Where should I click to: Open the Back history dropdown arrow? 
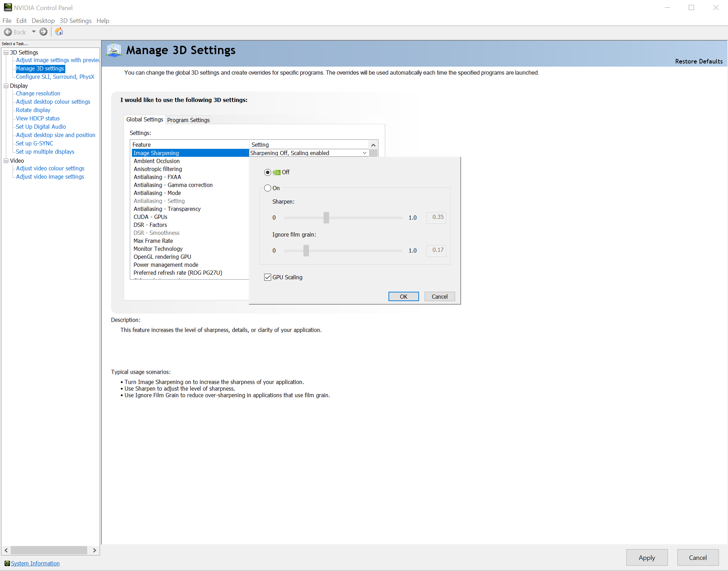(34, 32)
